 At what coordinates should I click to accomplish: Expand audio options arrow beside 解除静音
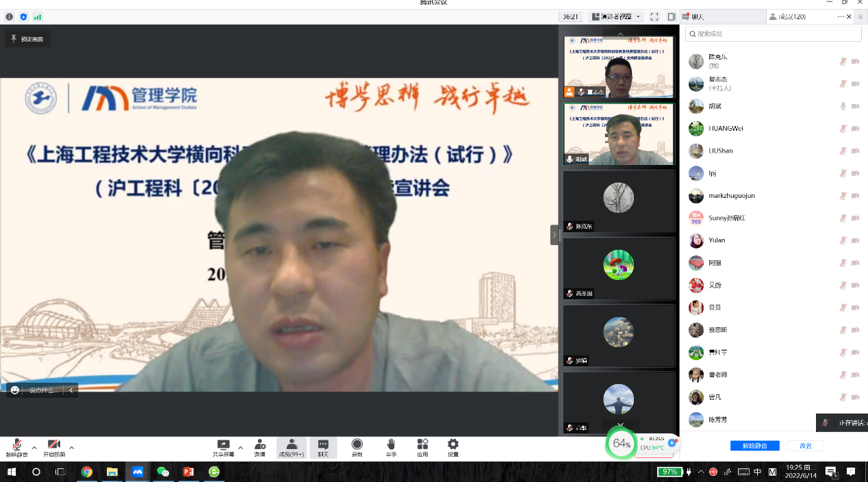coord(34,448)
